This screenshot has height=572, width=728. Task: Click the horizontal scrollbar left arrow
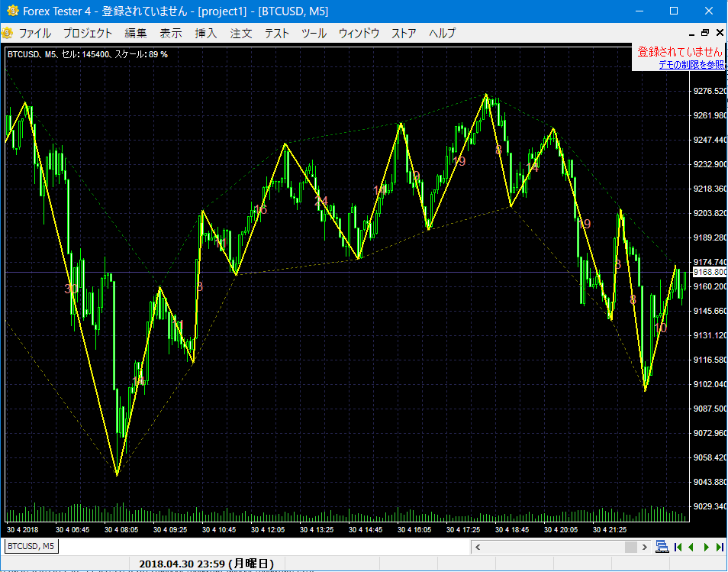tap(478, 547)
